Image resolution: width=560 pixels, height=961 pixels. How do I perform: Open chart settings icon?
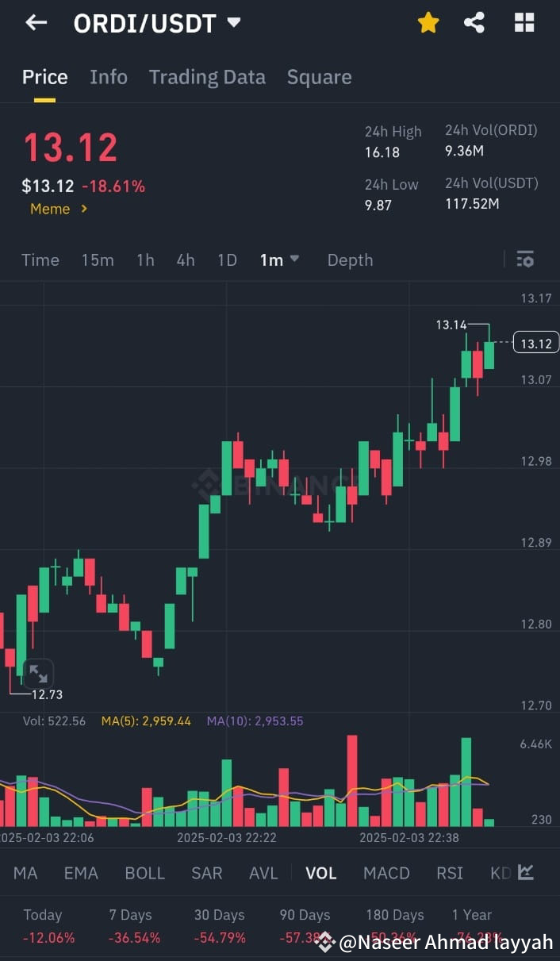tap(525, 259)
